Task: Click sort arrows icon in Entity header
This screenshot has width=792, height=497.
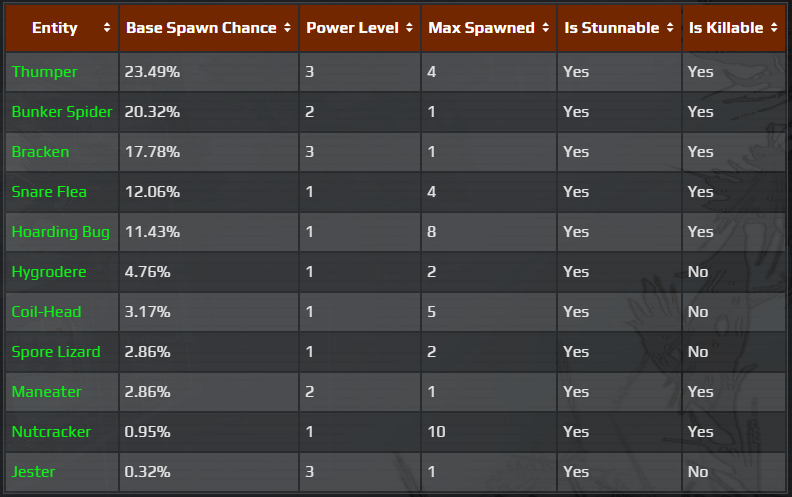Action: click(x=107, y=28)
